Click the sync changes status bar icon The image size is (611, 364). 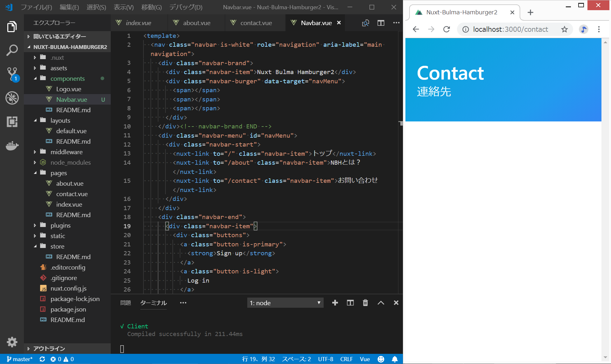click(42, 359)
